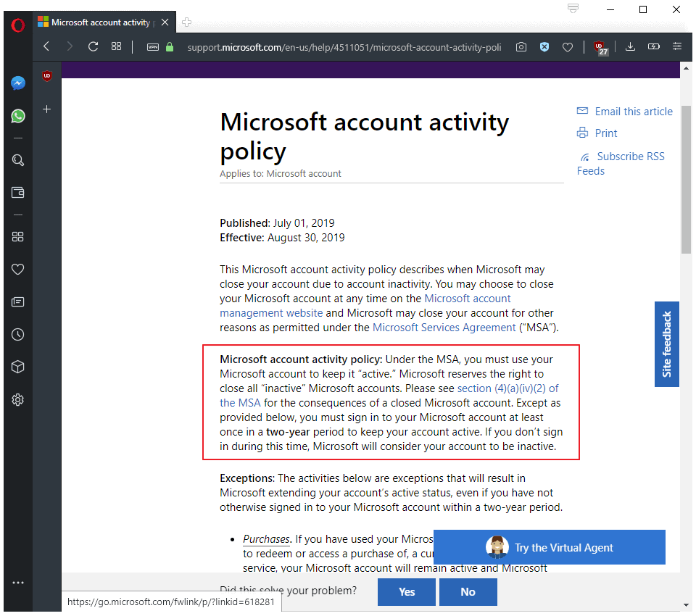Click the 'Microsoft account activity policy' heading

(365, 136)
